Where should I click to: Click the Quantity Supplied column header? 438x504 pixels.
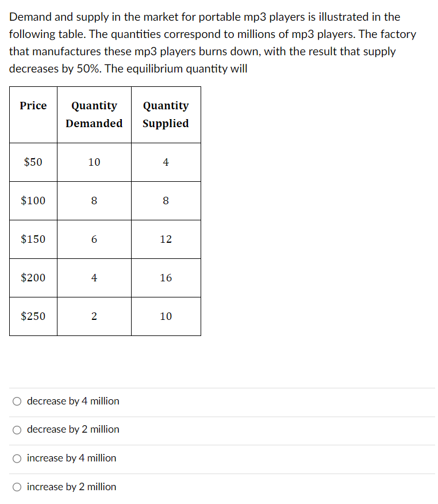(x=166, y=114)
